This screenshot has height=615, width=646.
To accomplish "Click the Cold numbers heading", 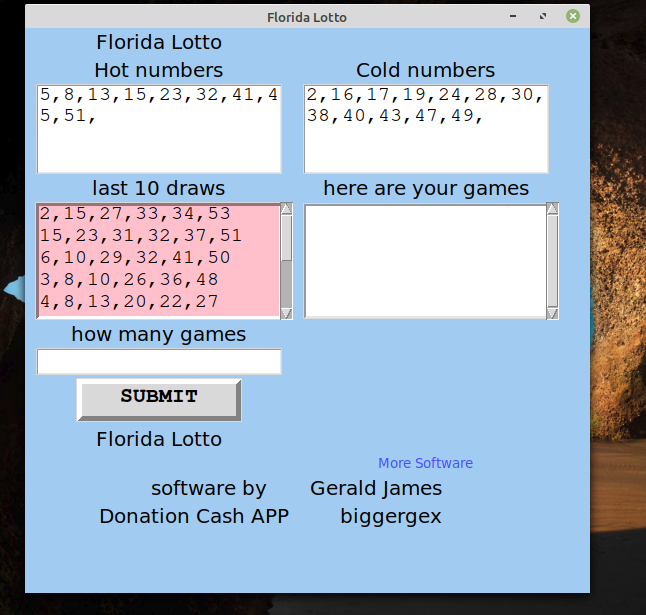I will pos(425,70).
